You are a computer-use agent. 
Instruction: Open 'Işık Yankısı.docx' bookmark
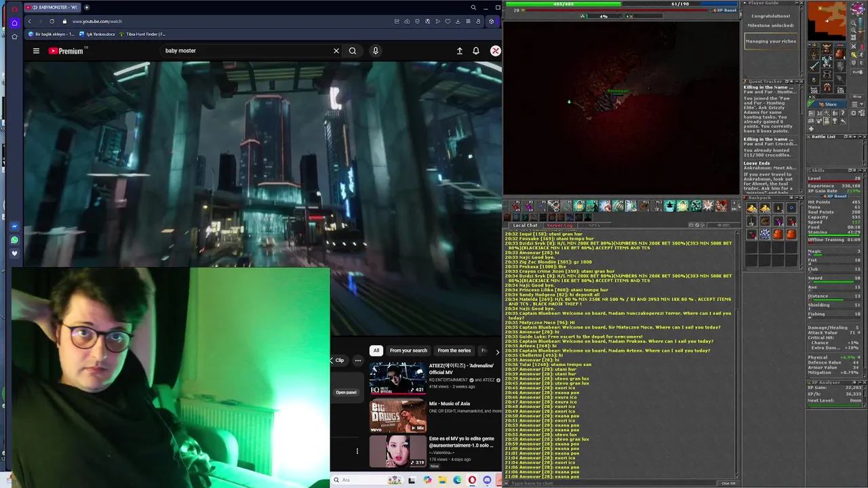(x=97, y=34)
